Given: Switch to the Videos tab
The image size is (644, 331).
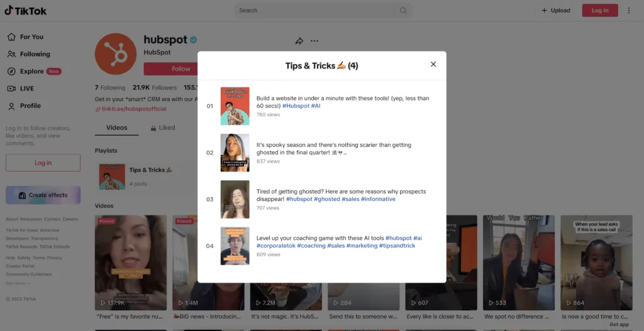Looking at the screenshot, I should (x=116, y=128).
